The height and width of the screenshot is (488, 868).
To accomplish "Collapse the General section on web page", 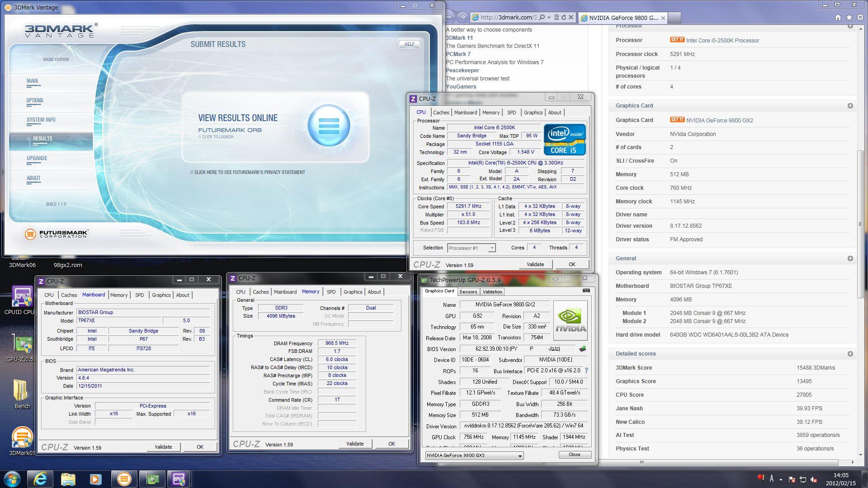I will click(x=850, y=258).
